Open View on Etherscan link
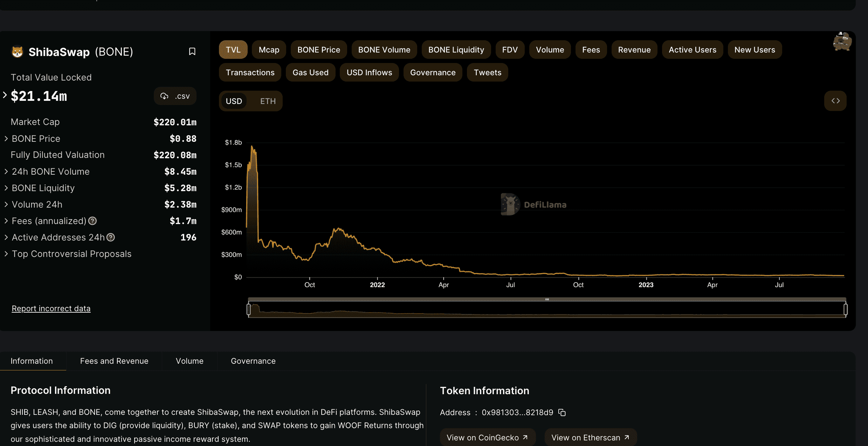The width and height of the screenshot is (868, 446). pyautogui.click(x=590, y=438)
